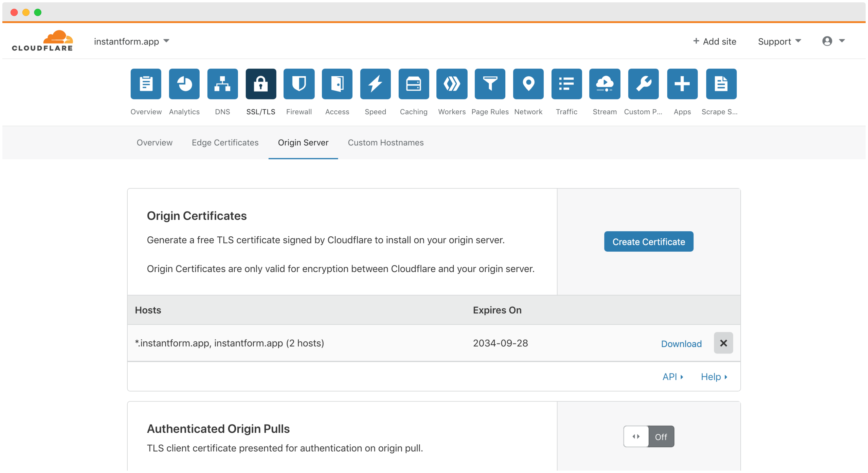The width and height of the screenshot is (868, 473).
Task: Click the macOS yellow minimize button
Action: coord(26,12)
